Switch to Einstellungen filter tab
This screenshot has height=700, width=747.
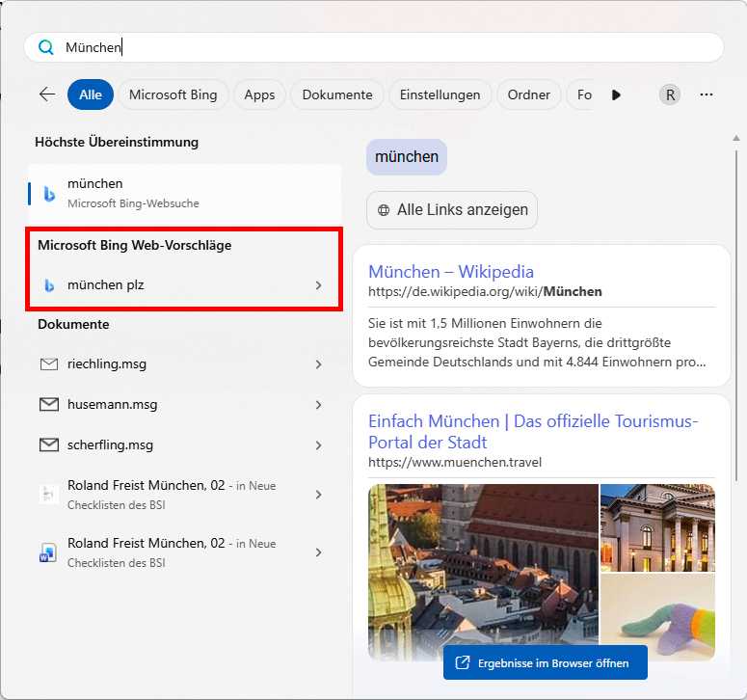440,94
